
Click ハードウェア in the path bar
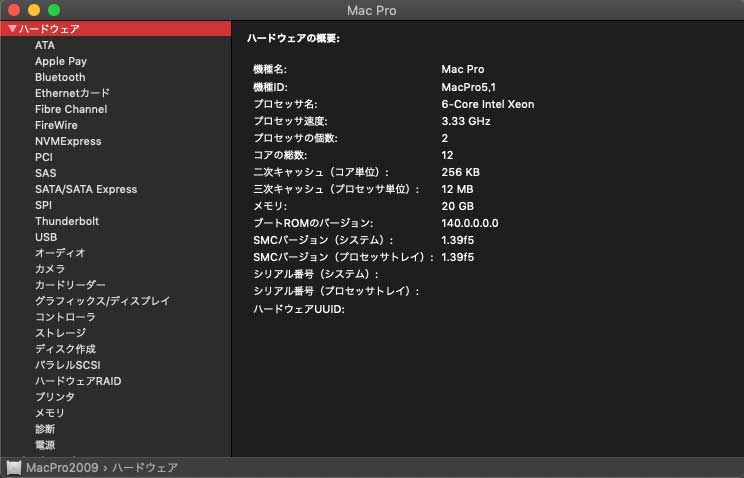[145, 468]
